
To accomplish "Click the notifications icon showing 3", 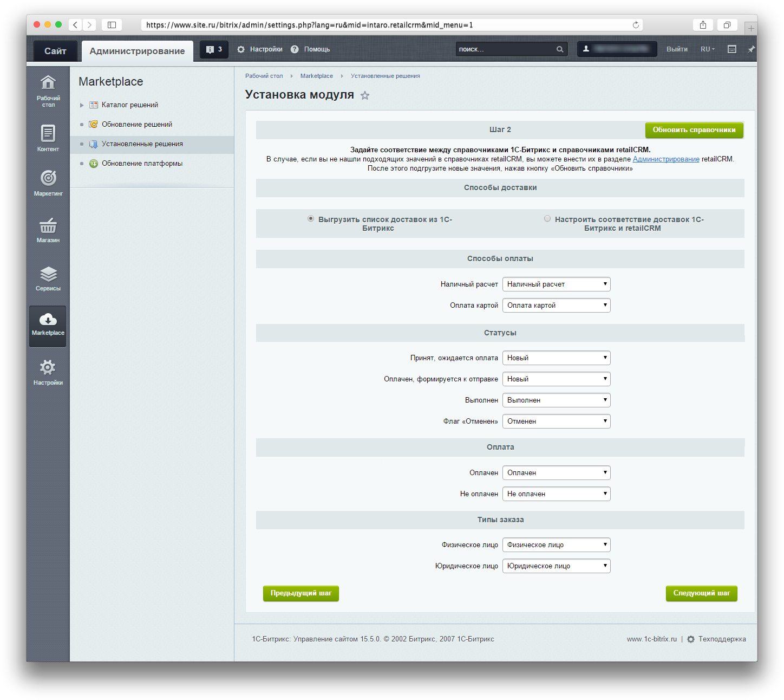I will (214, 49).
